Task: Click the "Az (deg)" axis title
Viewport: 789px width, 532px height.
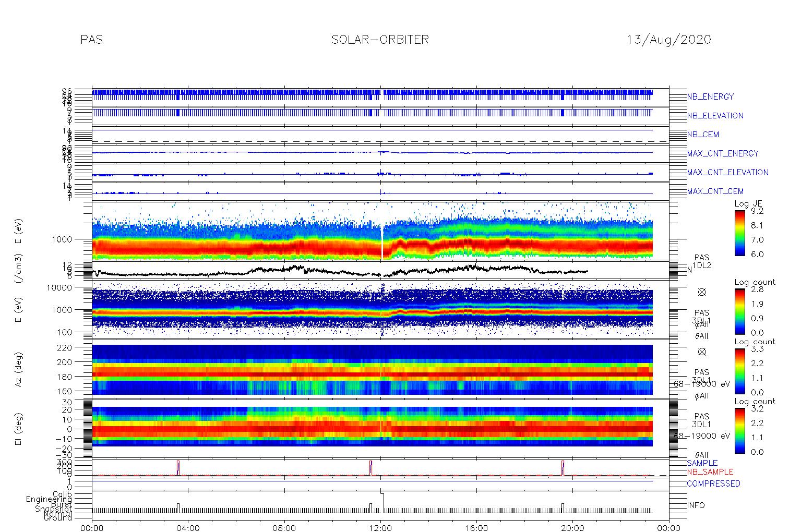Action: [x=19, y=369]
